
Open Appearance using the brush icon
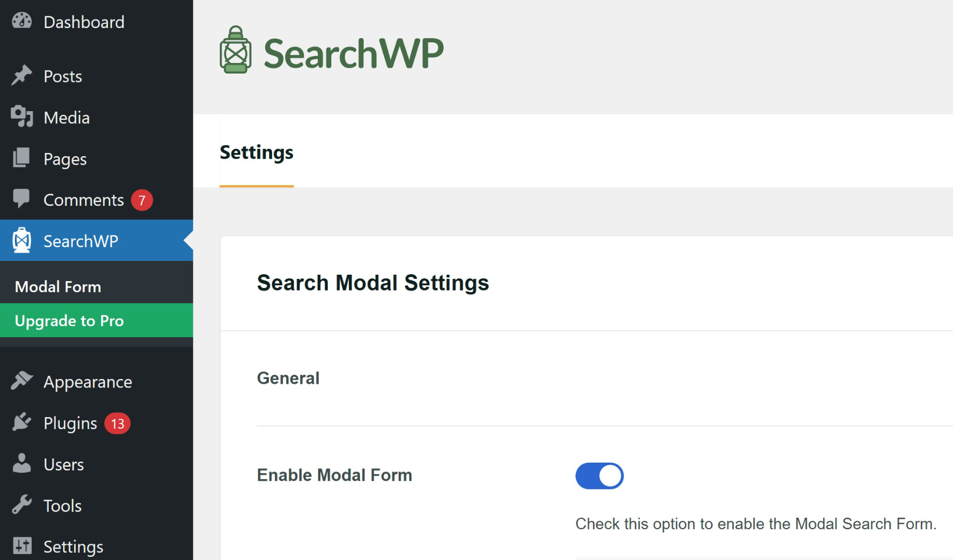(21, 381)
